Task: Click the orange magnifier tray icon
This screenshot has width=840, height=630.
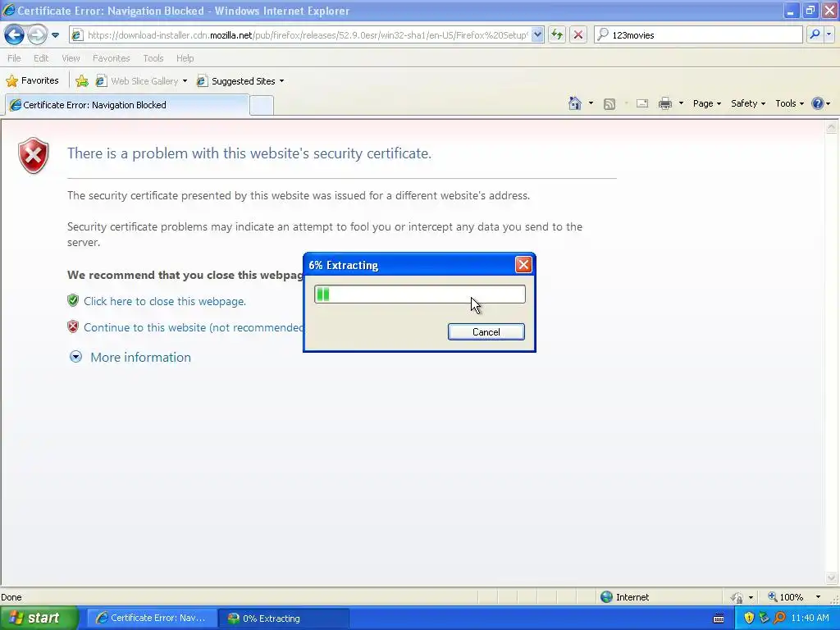Action: click(x=779, y=618)
